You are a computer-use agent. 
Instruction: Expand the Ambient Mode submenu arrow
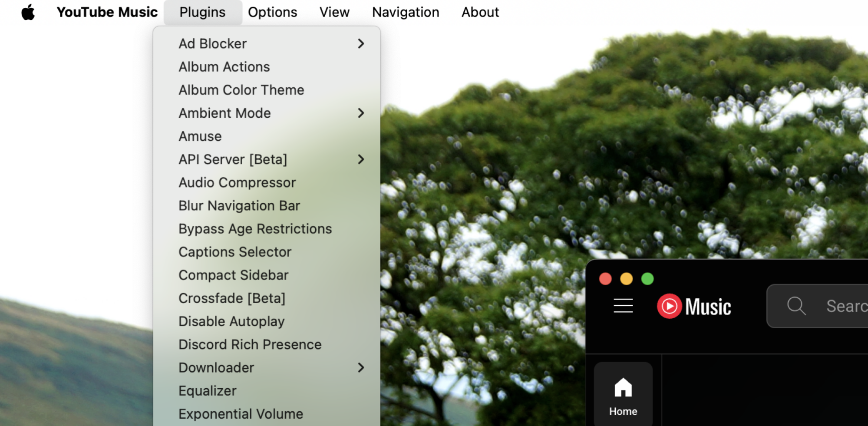pos(361,113)
